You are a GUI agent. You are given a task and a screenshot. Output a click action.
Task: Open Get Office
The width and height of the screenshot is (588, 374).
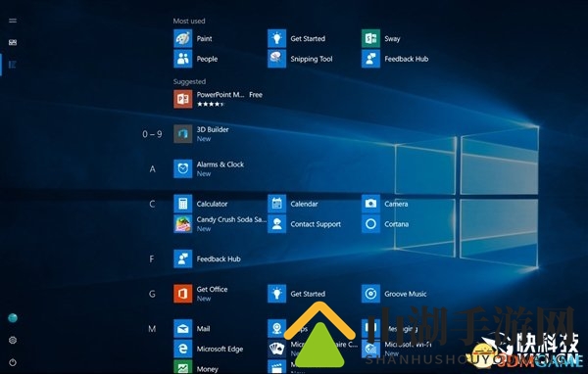(201, 294)
